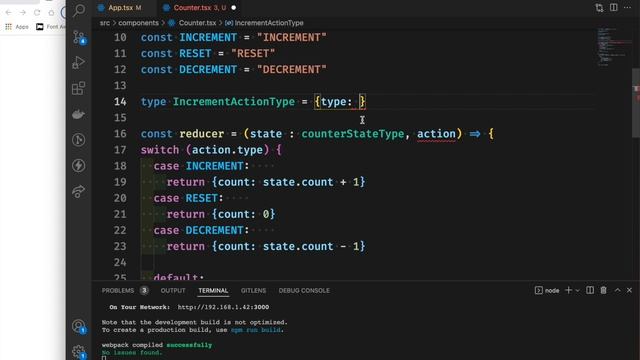This screenshot has height=360, width=640.
Task: Open the Docker view in activity bar
Action: (78, 114)
